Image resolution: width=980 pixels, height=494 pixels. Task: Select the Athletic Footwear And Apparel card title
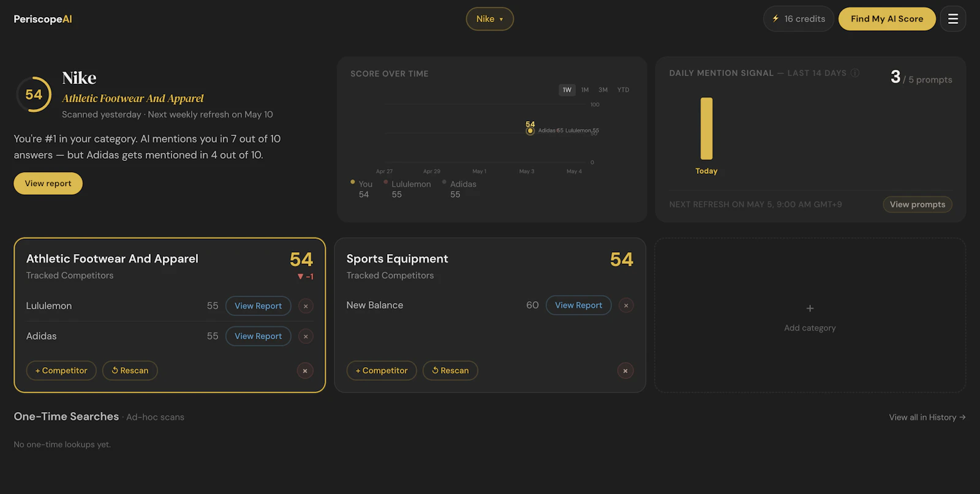112,259
